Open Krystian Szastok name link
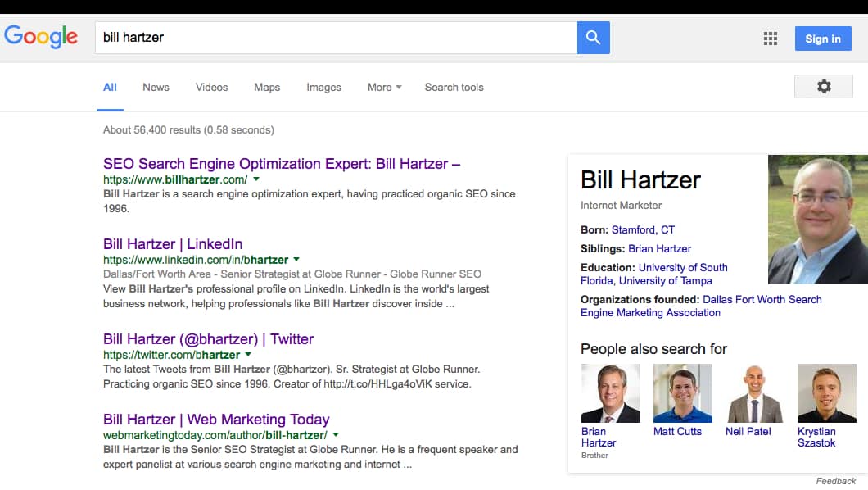The height and width of the screenshot is (490, 868). click(816, 438)
